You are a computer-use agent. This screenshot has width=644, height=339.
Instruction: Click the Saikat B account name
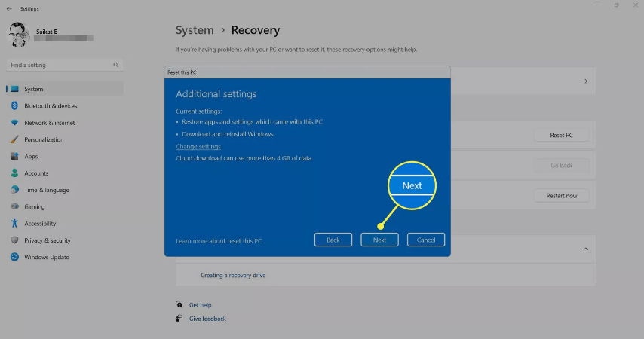point(47,32)
